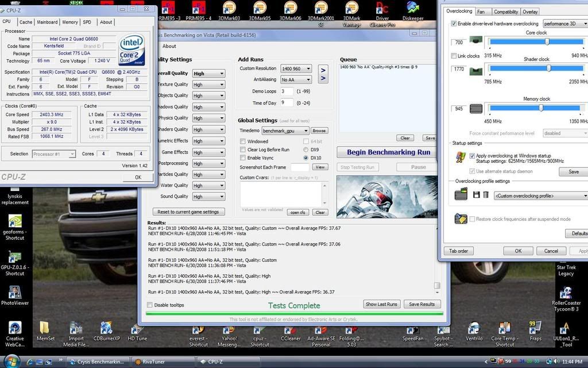The image size is (588, 368).
Task: Switch to the Cache tab in CPU-Z
Action: pyautogui.click(x=26, y=22)
